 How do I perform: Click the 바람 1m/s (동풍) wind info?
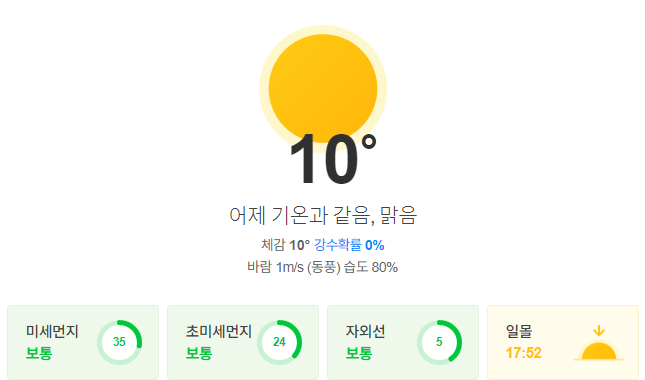[x=294, y=267]
